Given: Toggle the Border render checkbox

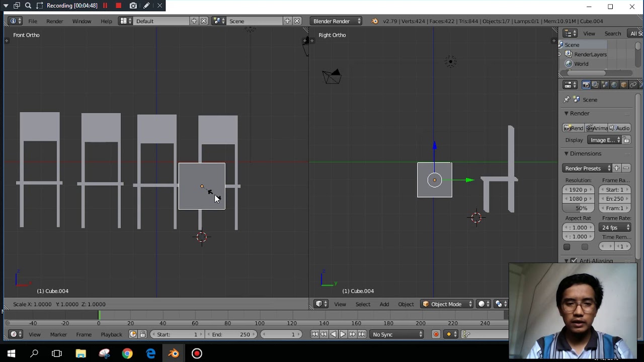Looking at the screenshot, I should [x=567, y=247].
